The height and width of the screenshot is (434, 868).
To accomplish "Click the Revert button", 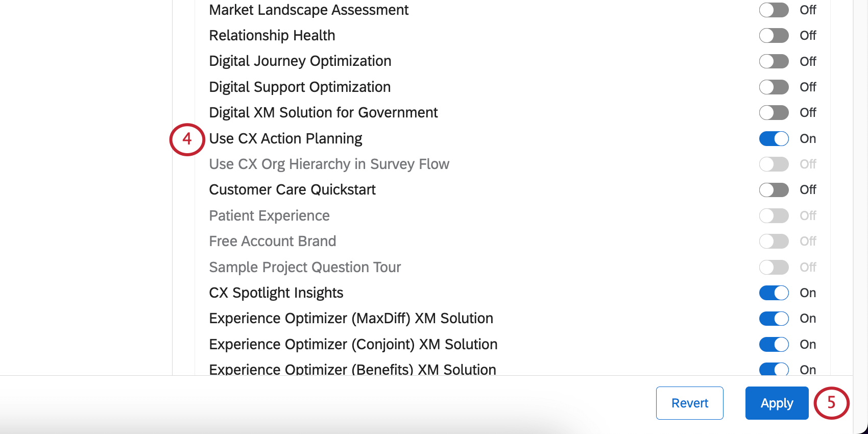I will coord(689,403).
